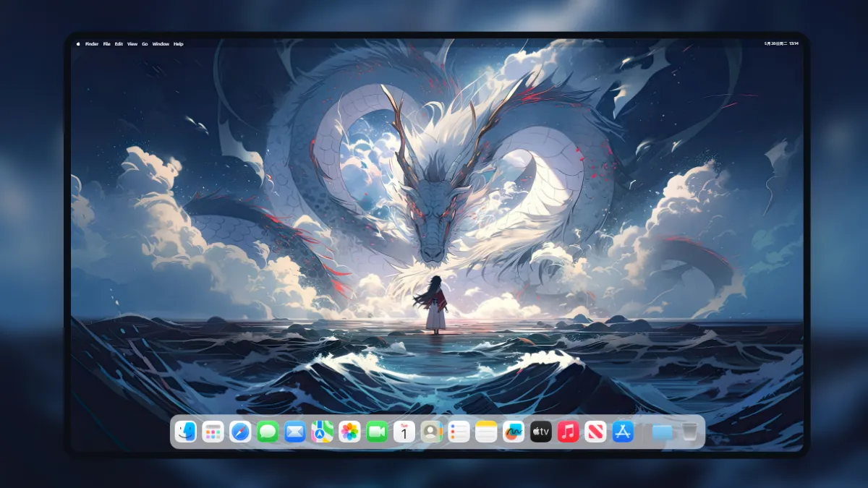Screen dimensions: 868x488
Task: Open the folder stack in the Dock
Action: [x=663, y=432]
